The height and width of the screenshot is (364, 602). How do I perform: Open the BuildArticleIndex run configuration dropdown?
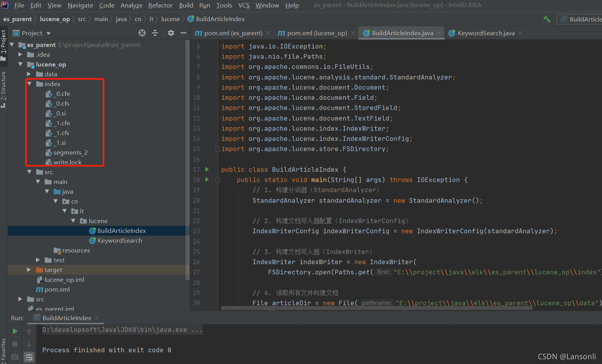pyautogui.click(x=580, y=19)
